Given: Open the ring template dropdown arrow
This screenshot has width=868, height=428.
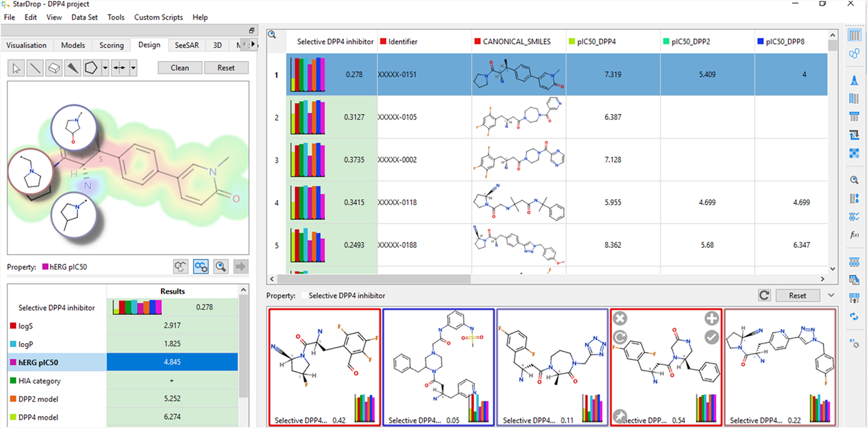Looking at the screenshot, I should pyautogui.click(x=105, y=68).
